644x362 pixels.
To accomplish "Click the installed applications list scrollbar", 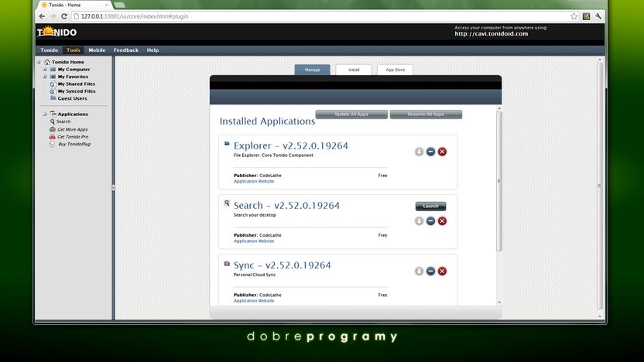I will [x=499, y=181].
